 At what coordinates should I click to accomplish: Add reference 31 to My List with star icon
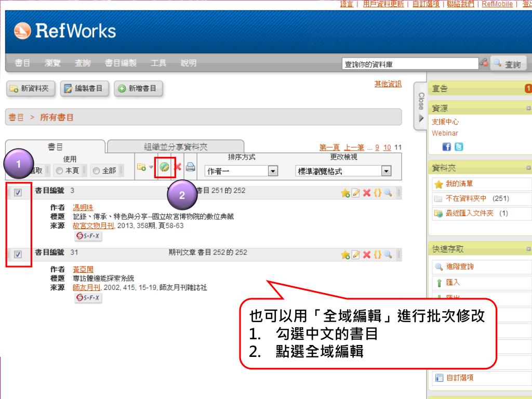click(345, 255)
